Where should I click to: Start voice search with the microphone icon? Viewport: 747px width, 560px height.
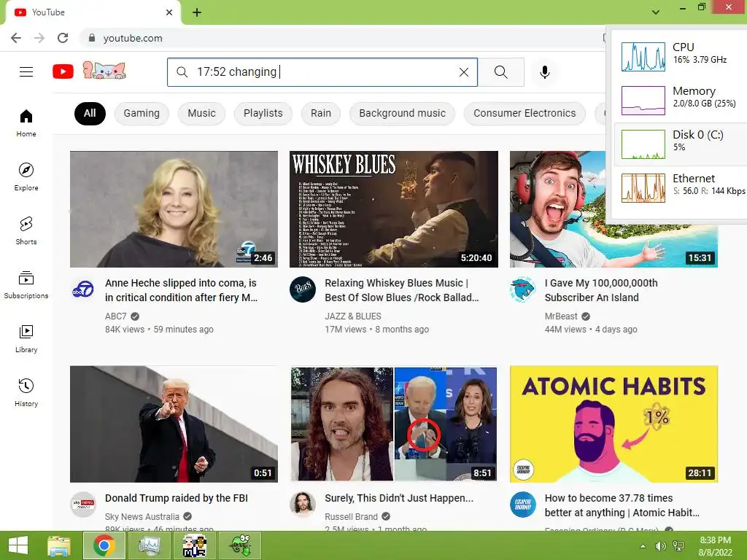[x=544, y=72]
